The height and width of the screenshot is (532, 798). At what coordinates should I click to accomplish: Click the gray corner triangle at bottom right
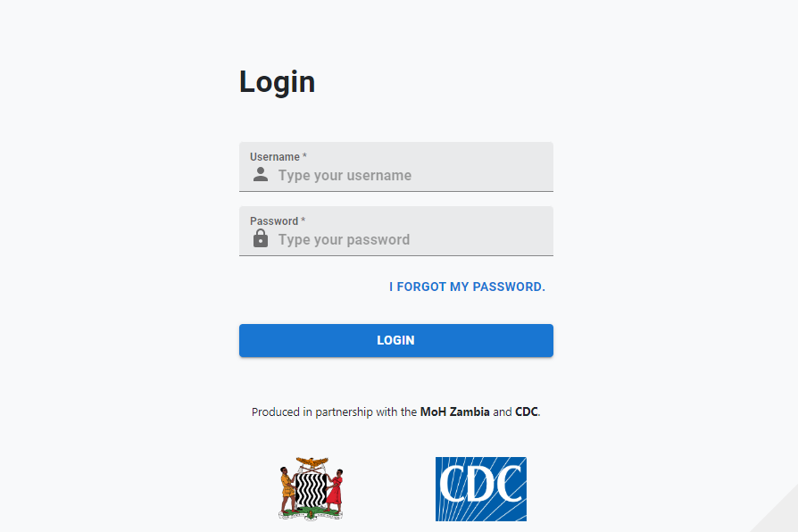coord(780,514)
